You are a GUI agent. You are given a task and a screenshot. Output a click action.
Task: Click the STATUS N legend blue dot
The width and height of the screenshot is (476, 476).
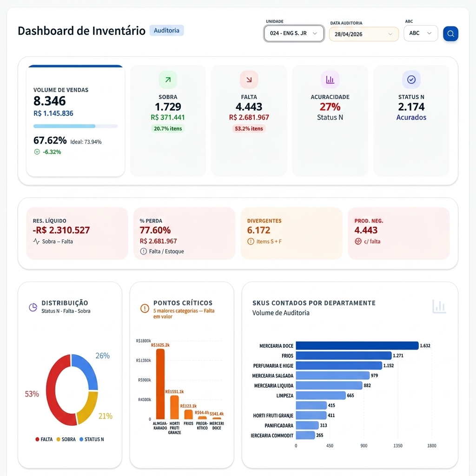[x=81, y=439]
